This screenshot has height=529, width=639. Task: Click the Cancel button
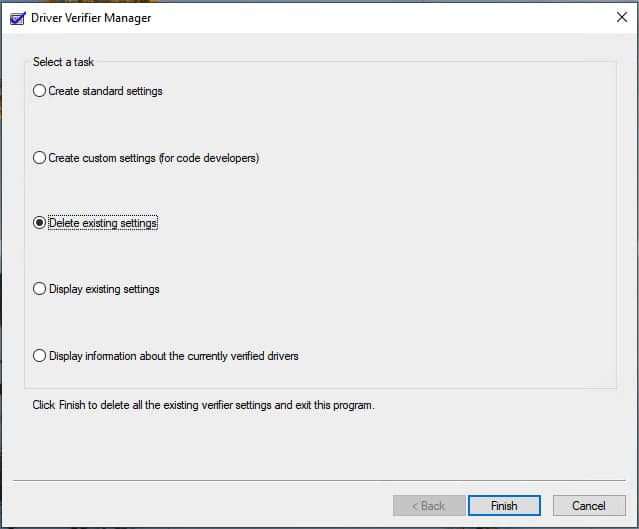(x=589, y=506)
